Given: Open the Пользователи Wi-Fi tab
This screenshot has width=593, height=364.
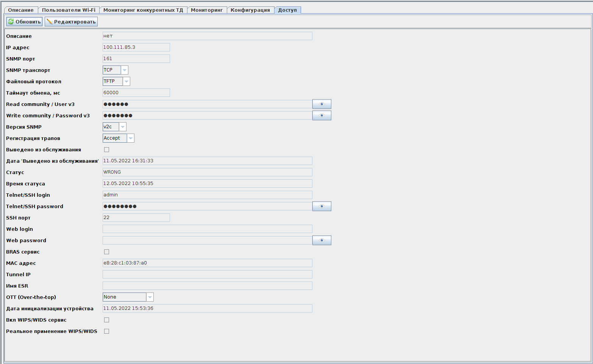Looking at the screenshot, I should (69, 10).
